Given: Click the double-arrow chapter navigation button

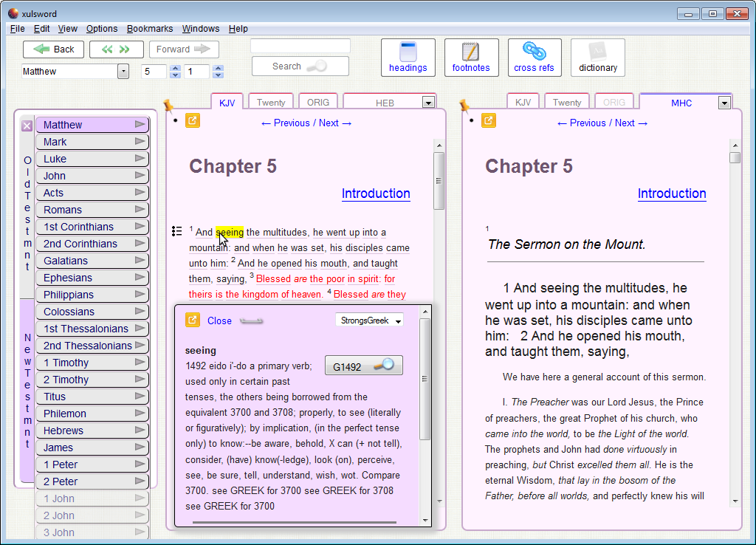Looking at the screenshot, I should pyautogui.click(x=116, y=49).
